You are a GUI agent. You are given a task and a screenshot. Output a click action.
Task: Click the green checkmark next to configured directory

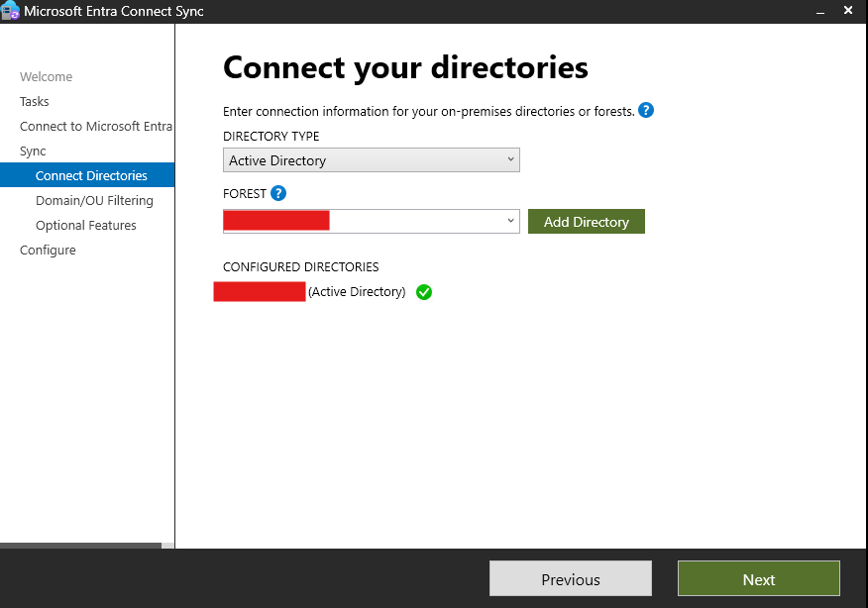[424, 292]
